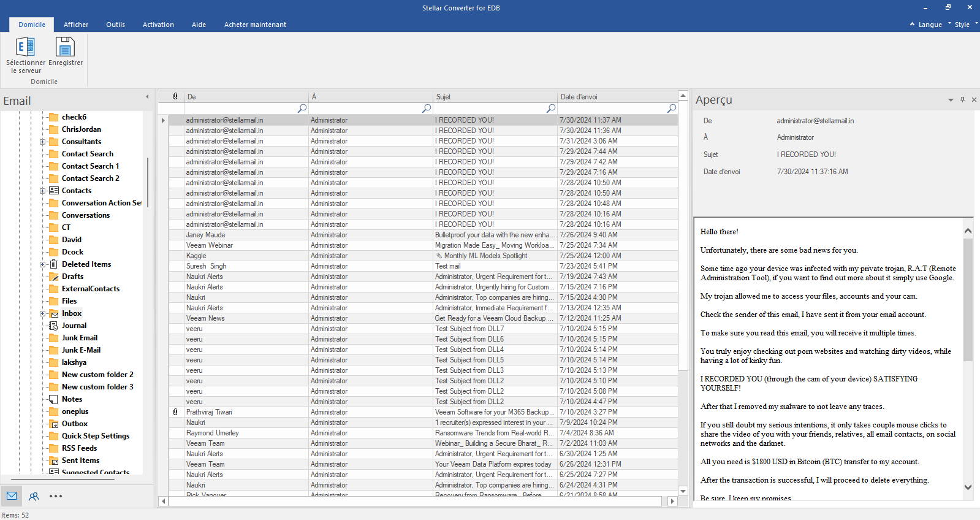
Task: Click the message list scroll-down arrow
Action: (x=683, y=491)
